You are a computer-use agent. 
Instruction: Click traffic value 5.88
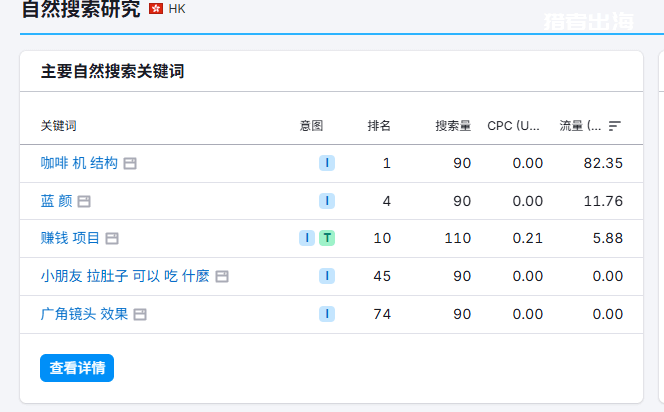click(608, 238)
